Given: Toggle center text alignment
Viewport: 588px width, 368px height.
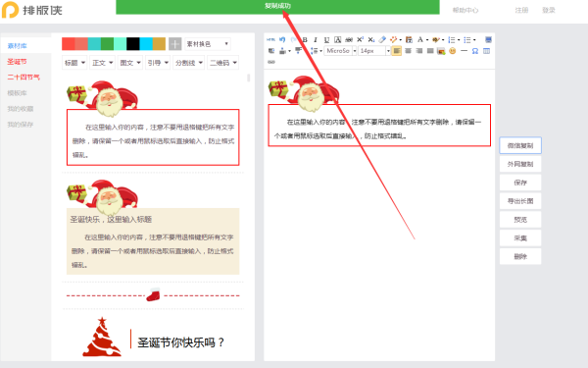Looking at the screenshot, I should tap(408, 51).
